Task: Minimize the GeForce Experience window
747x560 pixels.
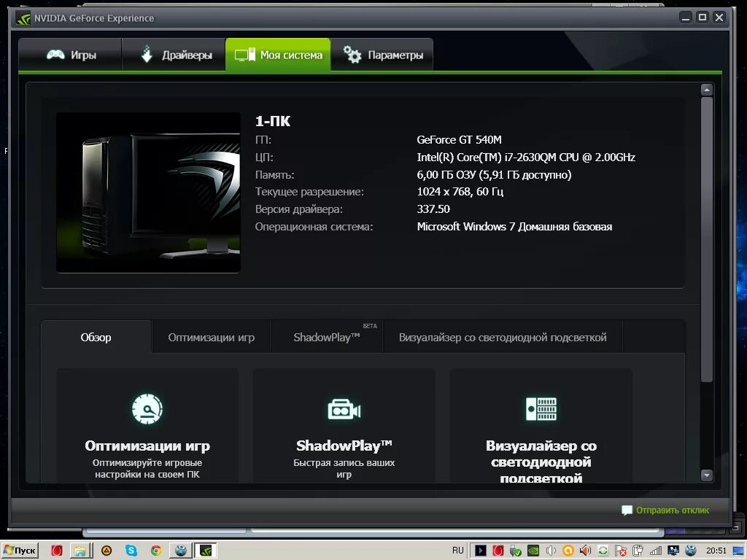Action: pos(686,17)
